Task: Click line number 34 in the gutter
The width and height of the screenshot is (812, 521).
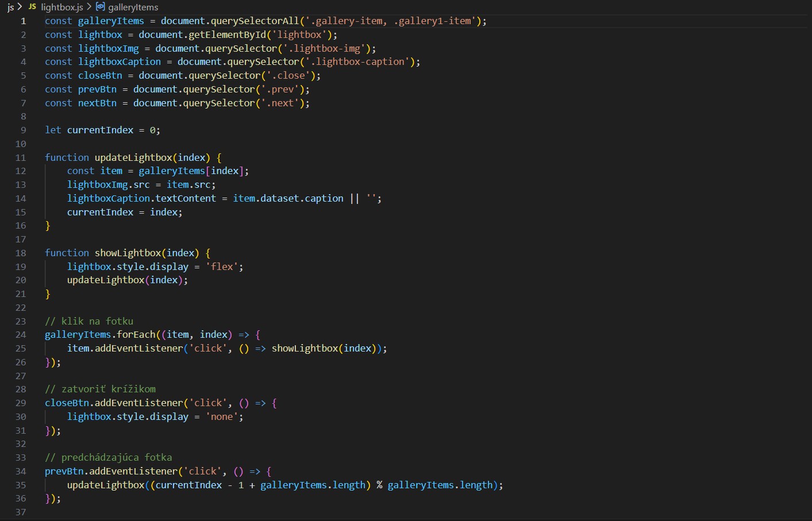Action: coord(21,471)
